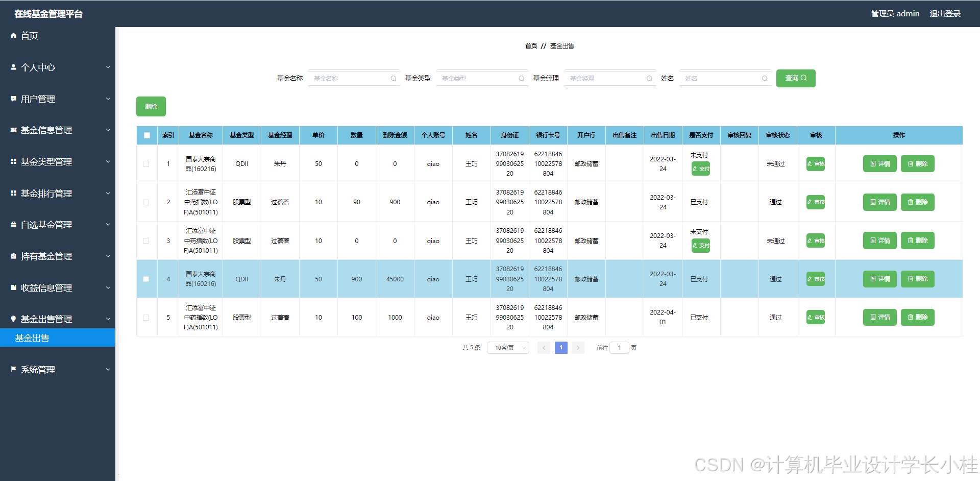Viewport: 980px width, 481px height.
Task: Focus the 姓名 search input
Action: [725, 78]
